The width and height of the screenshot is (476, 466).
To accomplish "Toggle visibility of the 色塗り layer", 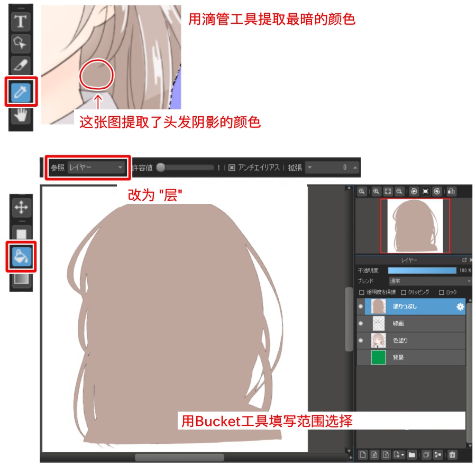I will coord(361,340).
